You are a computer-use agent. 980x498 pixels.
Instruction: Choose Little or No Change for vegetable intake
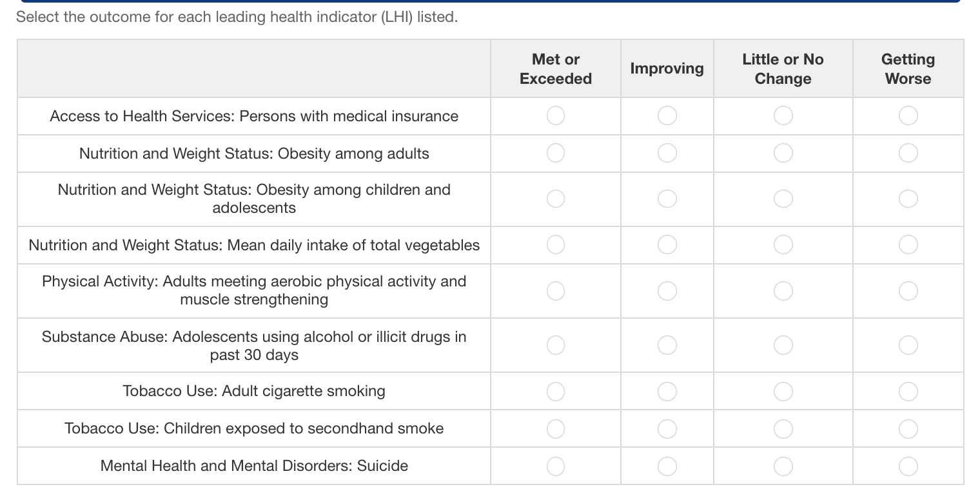(x=783, y=244)
